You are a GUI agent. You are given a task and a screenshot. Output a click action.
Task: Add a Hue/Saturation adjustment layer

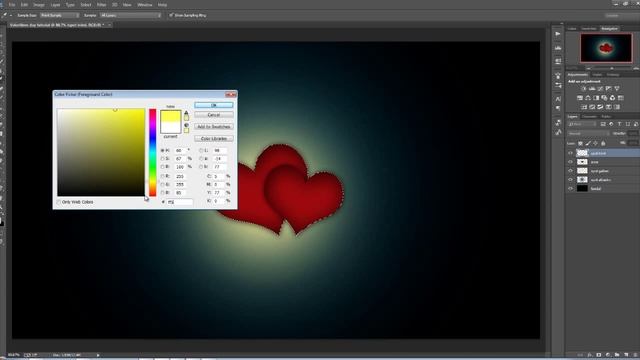point(580,98)
